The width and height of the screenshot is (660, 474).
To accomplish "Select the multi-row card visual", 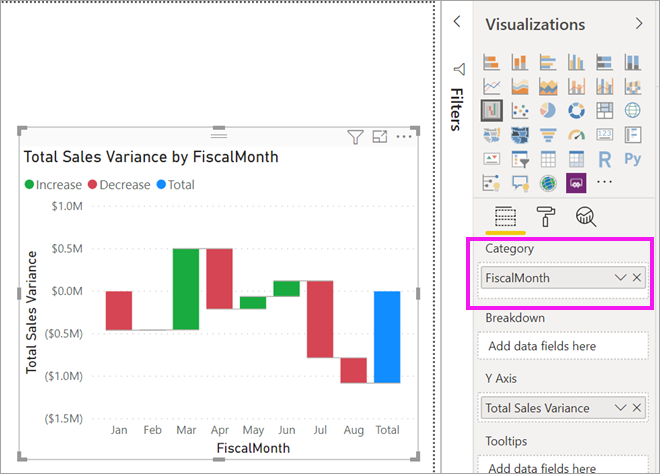I will (633, 135).
